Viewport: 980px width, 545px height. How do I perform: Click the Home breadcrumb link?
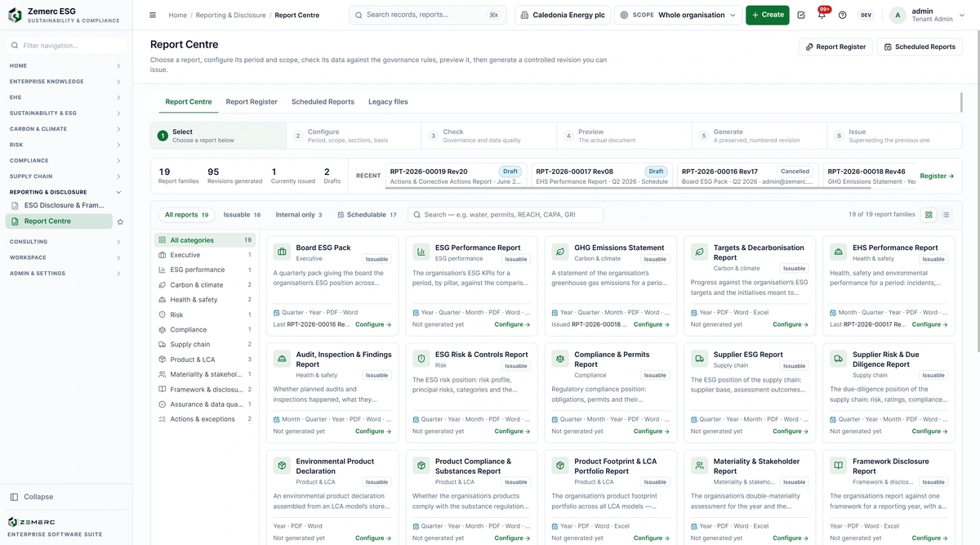coord(178,15)
